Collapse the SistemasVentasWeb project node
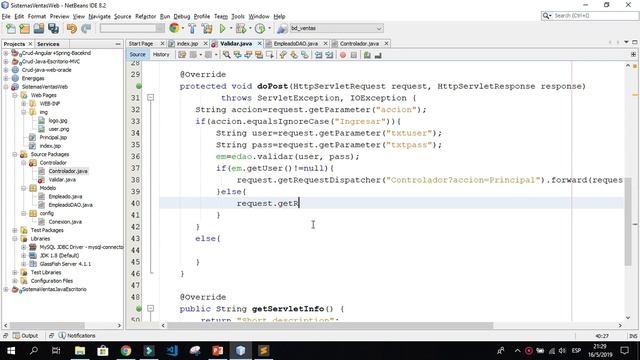This screenshot has height=360, width=640. click(x=6, y=87)
